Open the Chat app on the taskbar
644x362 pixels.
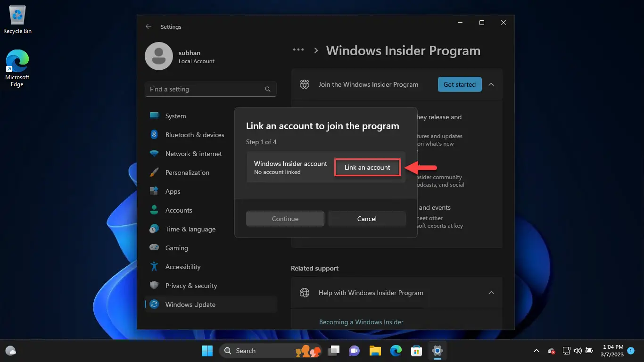(354, 351)
